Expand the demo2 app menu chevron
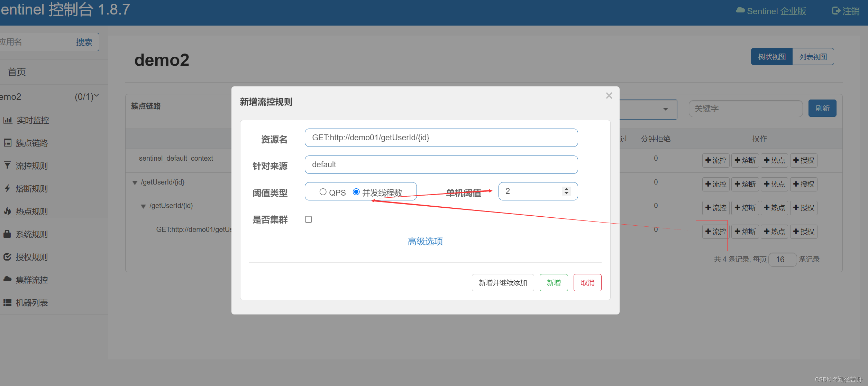This screenshot has width=868, height=386. coord(97,95)
